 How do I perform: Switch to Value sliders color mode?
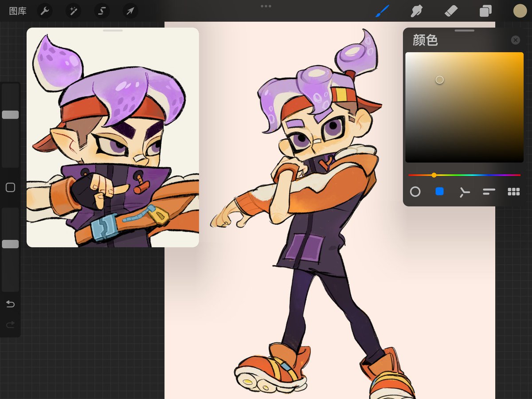pos(489,192)
